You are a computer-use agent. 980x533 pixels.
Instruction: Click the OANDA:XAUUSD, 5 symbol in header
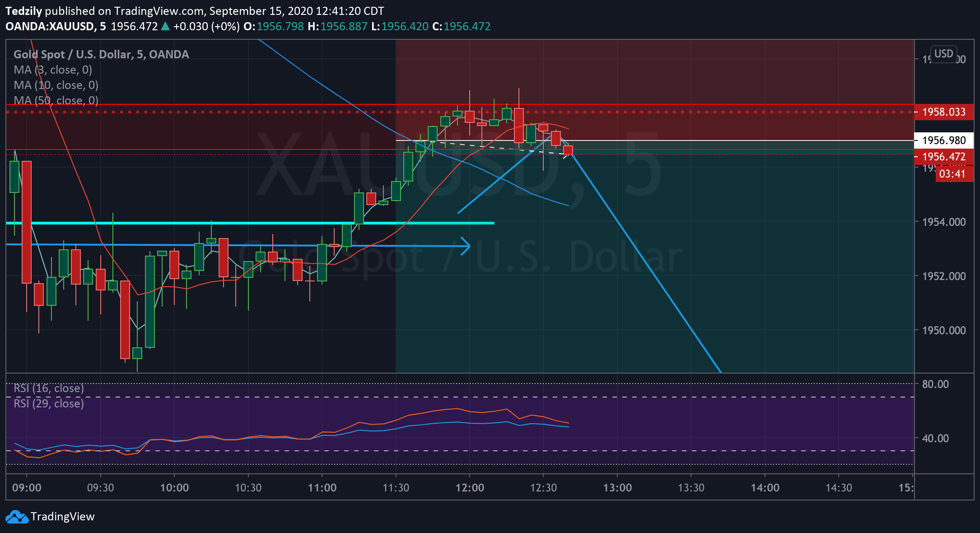(56, 27)
